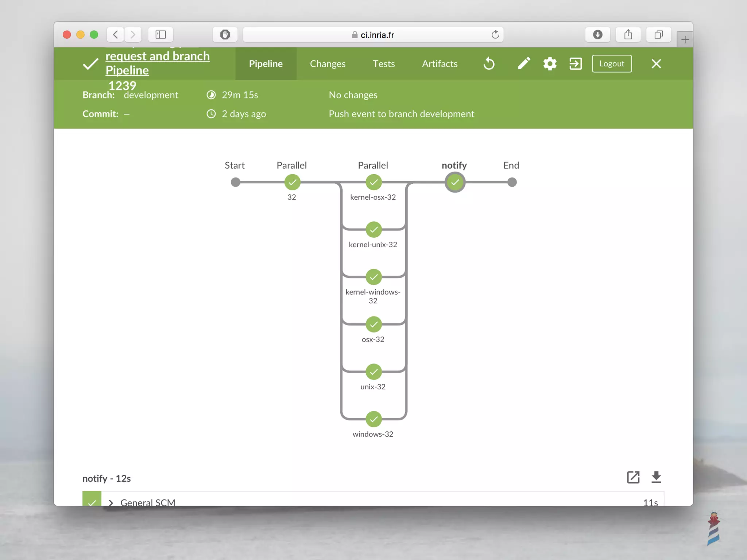Open the pipeline editor pencil icon
Image resolution: width=747 pixels, height=560 pixels.
[524, 64]
